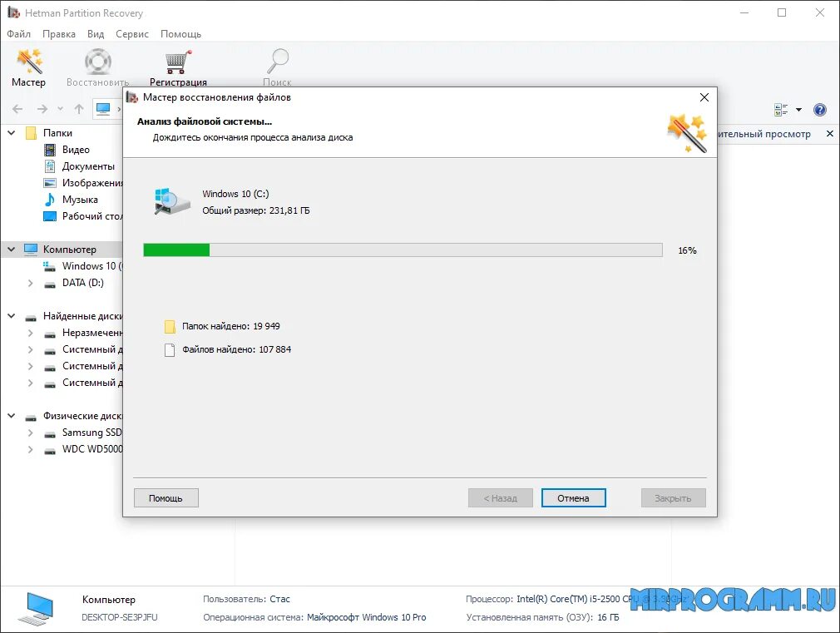Open the Мастер wizard toolbar icon
The image size is (840, 633).
(x=29, y=62)
